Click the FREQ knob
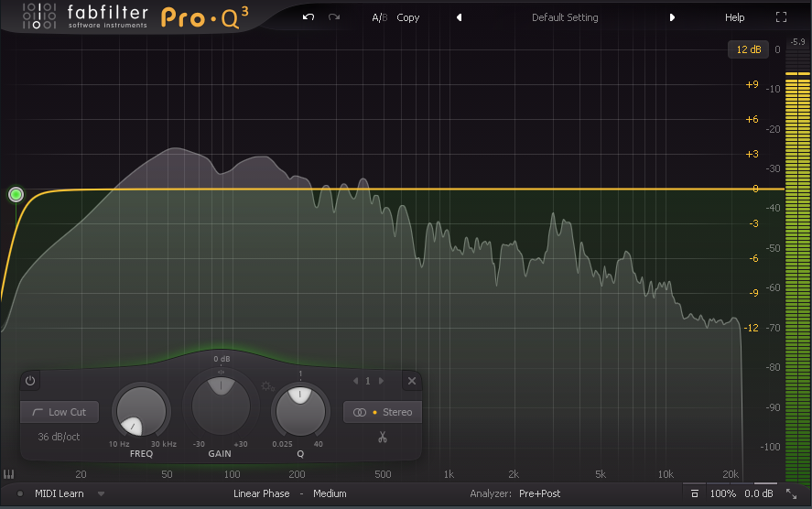 [141, 412]
